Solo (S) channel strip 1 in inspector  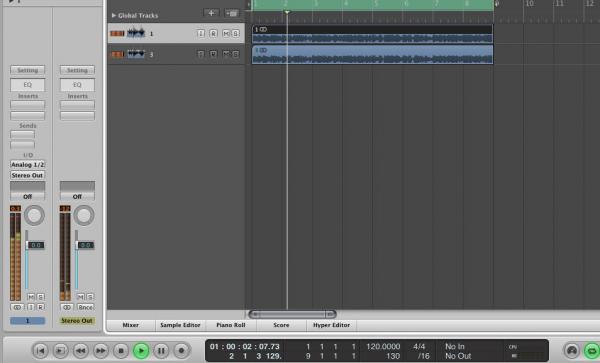(41, 297)
